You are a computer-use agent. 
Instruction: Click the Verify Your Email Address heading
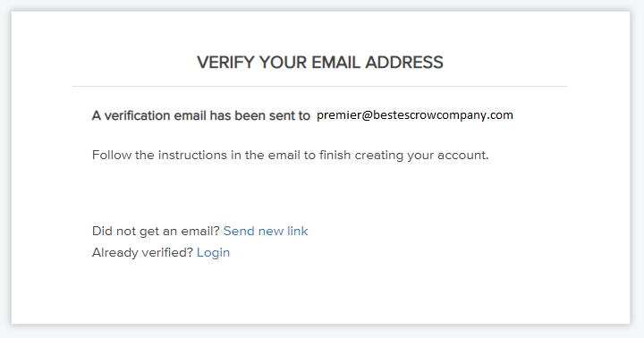(320, 63)
